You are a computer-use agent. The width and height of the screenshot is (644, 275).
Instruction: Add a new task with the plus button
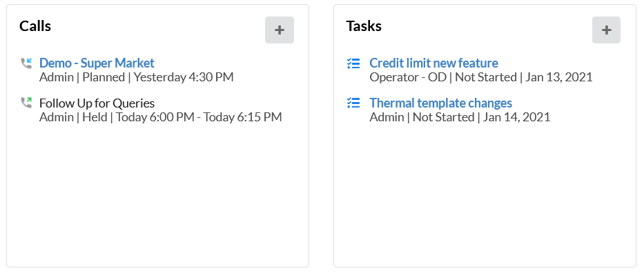pyautogui.click(x=606, y=30)
